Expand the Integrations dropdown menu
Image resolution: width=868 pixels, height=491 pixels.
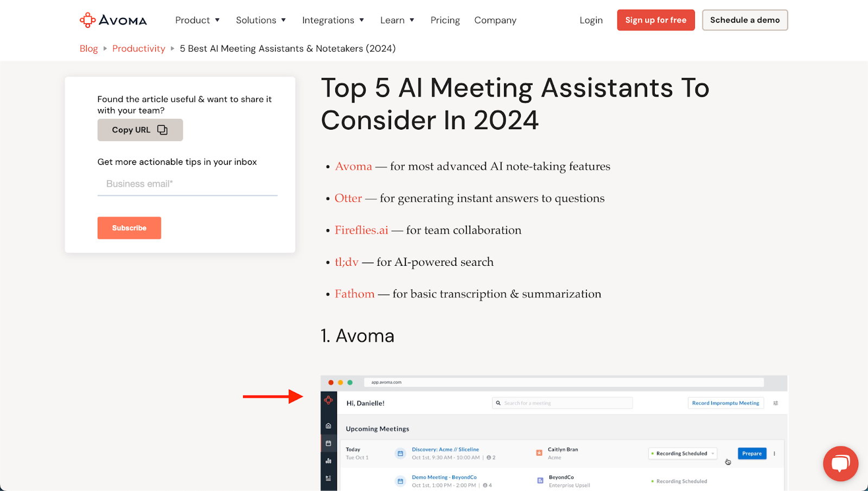coord(333,20)
